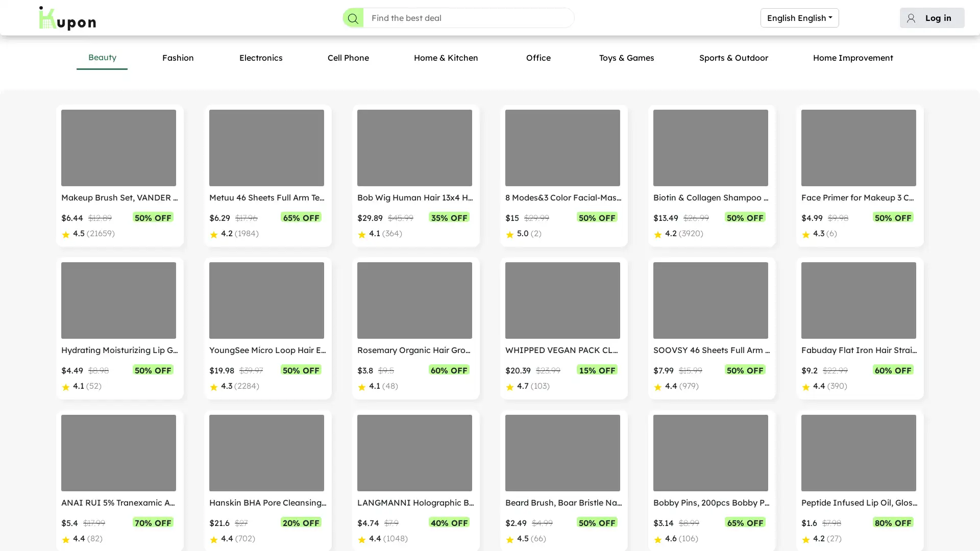Screen dimensions: 980x551
Task: Switch to the Fashion category
Action: click(178, 58)
